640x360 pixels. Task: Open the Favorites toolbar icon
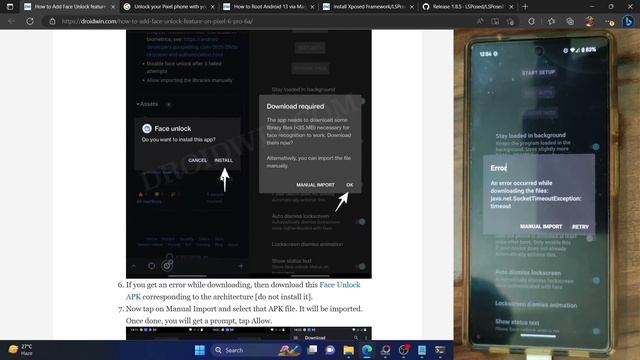pyautogui.click(x=551, y=21)
